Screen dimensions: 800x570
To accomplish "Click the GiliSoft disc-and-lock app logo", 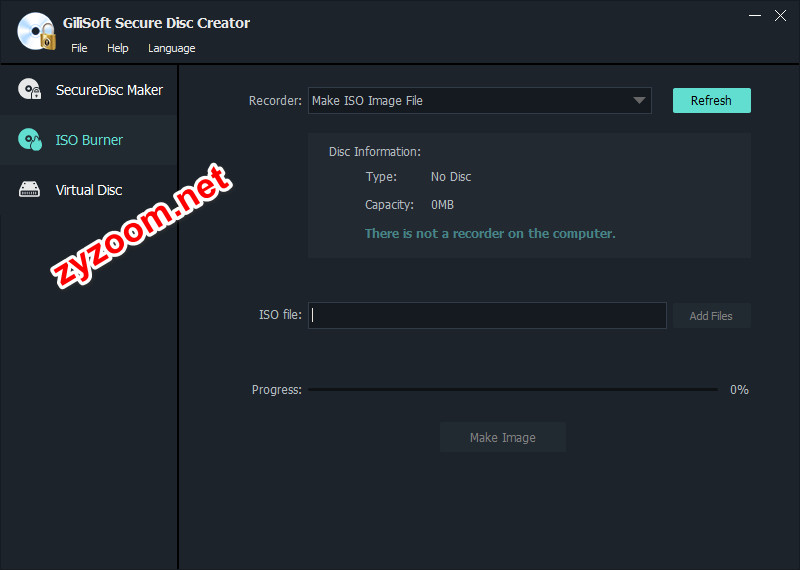I will click(x=36, y=32).
